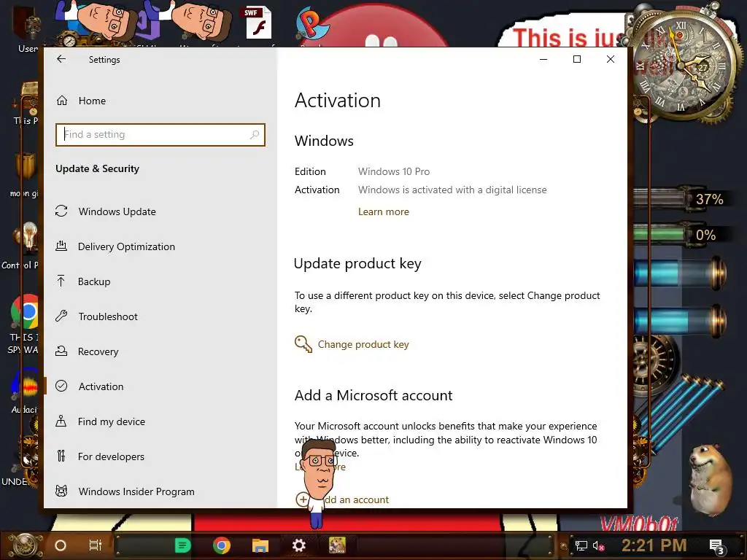The image size is (747, 560).
Task: Click the Activation checkmark circle icon
Action: 61,386
